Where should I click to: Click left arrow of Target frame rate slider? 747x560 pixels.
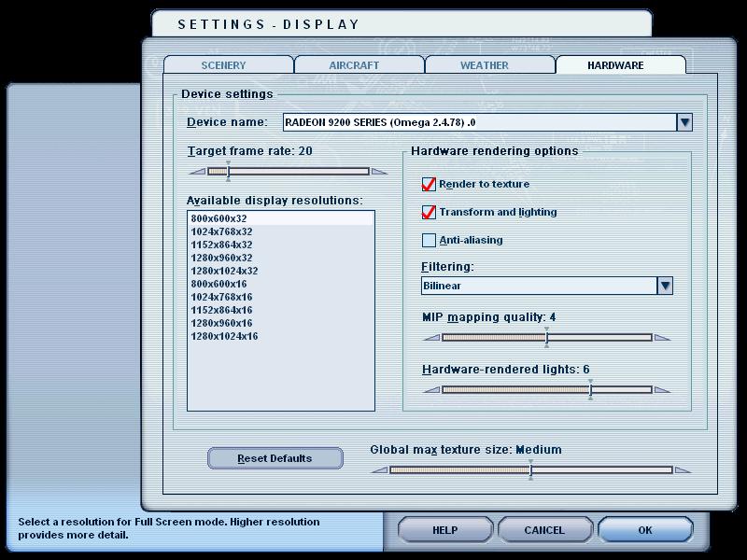coord(197,172)
